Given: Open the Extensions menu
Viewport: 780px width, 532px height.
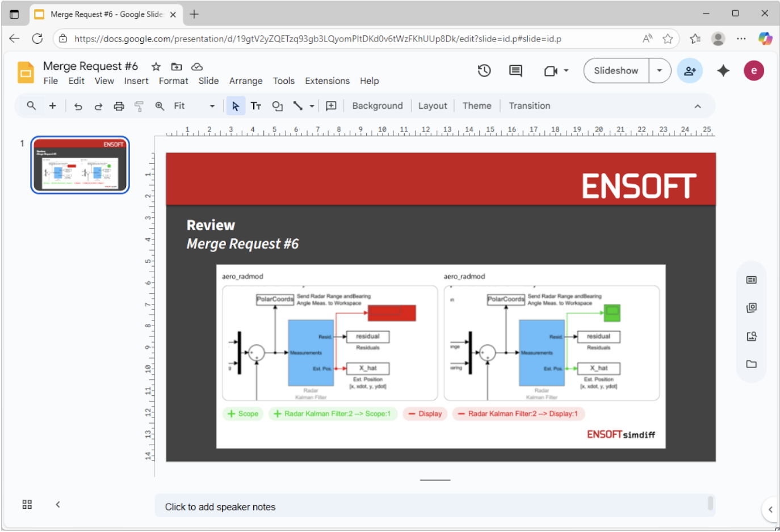Looking at the screenshot, I should click(x=328, y=81).
